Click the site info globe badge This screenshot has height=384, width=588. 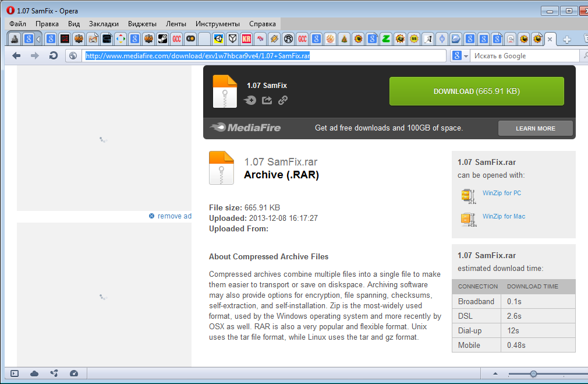click(x=73, y=56)
